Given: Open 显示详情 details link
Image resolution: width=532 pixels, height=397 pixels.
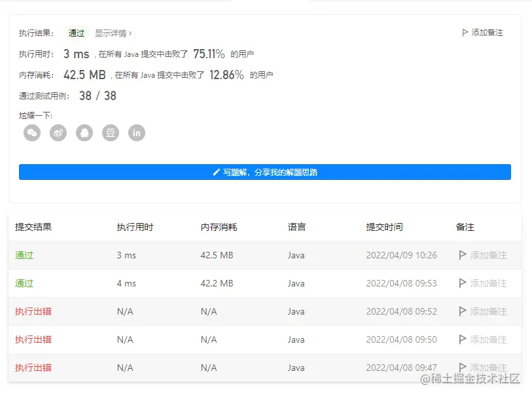Looking at the screenshot, I should click(x=113, y=33).
